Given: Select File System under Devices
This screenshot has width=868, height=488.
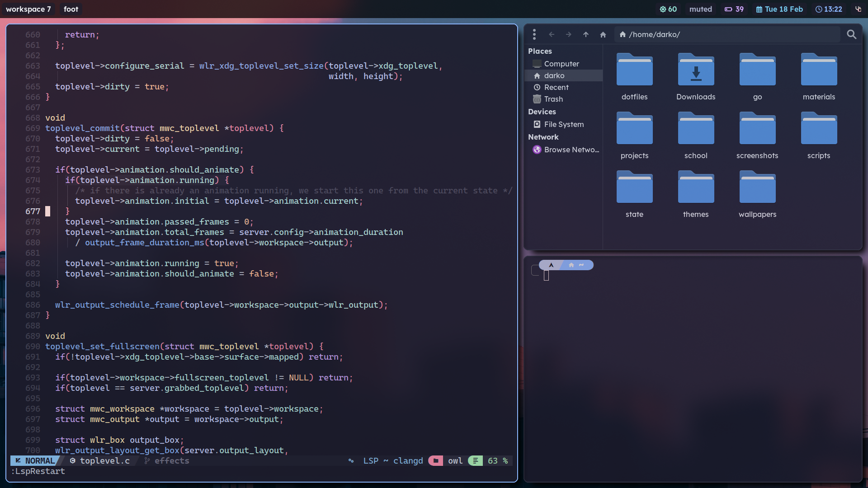Looking at the screenshot, I should [563, 124].
